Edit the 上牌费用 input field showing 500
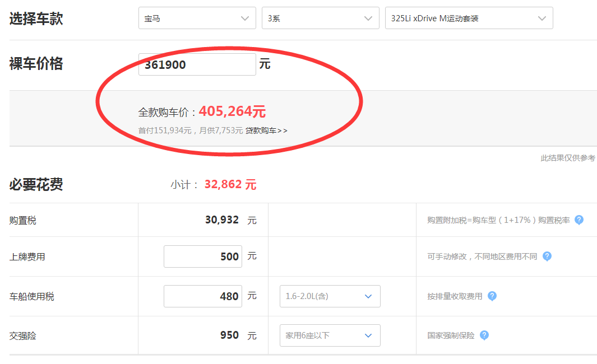Viewport: 597px width, 364px height. coord(203,256)
